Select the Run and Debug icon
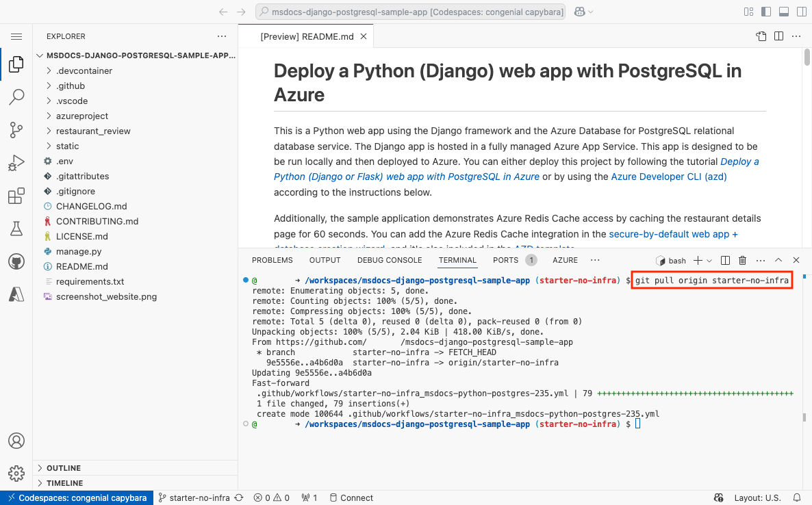This screenshot has height=505, width=812. pyautogui.click(x=16, y=163)
